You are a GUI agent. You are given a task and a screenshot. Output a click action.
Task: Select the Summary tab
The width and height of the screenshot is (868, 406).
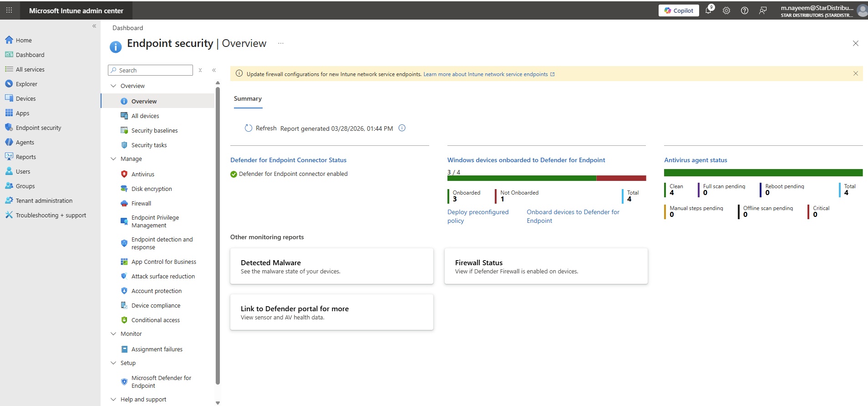point(248,99)
